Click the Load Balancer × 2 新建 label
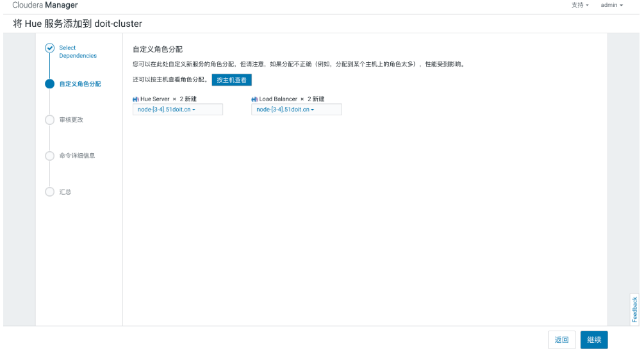Viewport: 644px width, 353px height. coord(292,99)
